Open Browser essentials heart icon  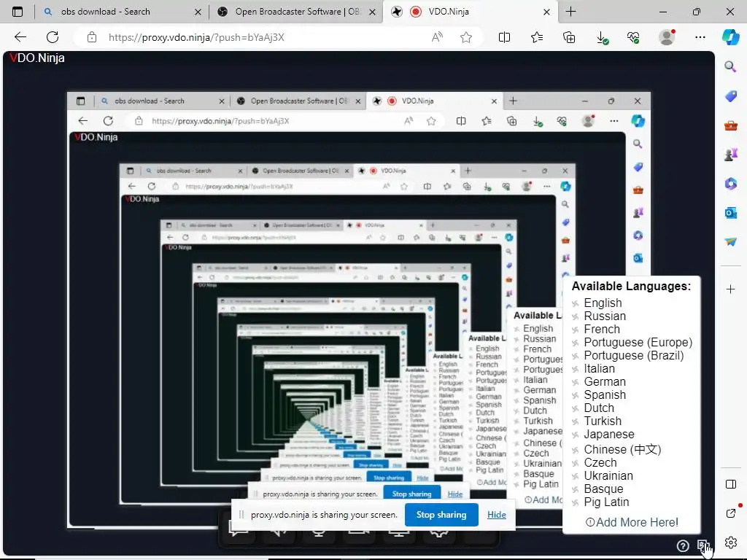pos(633,37)
